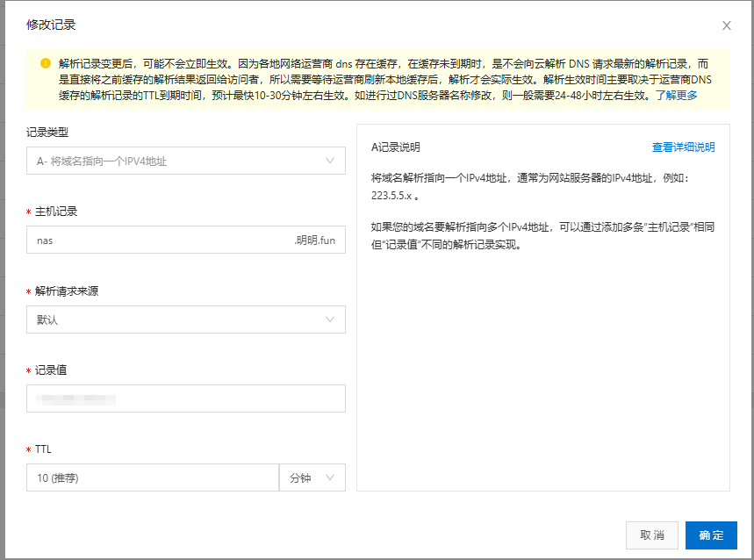This screenshot has height=560, width=754.
Task: Click the .明明.fun domain suffix
Action: point(314,240)
